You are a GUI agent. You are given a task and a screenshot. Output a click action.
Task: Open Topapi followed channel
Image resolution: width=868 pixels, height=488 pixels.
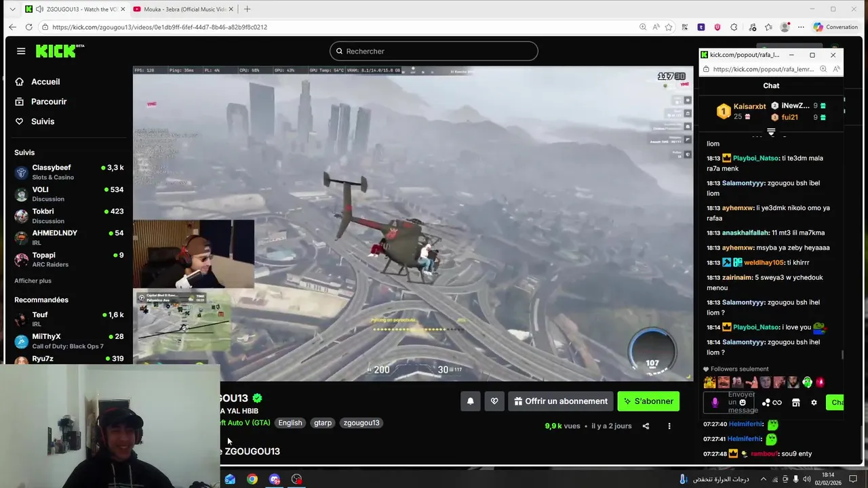pyautogui.click(x=68, y=260)
